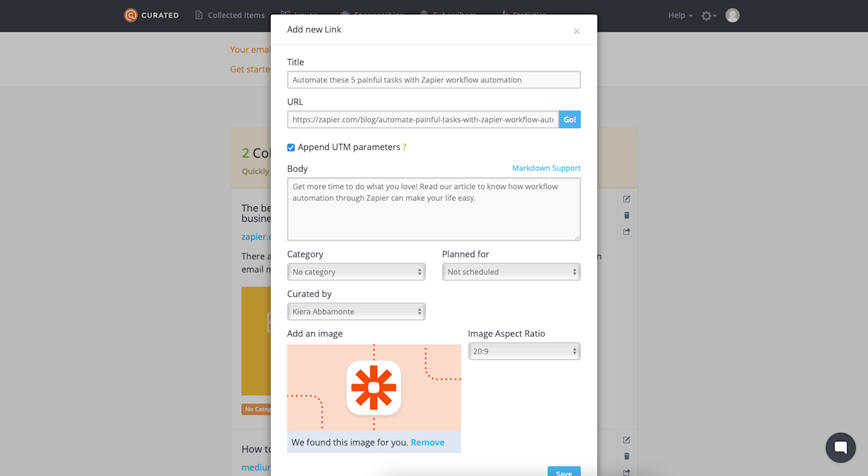
Task: Open the chat support widget
Action: point(841,447)
